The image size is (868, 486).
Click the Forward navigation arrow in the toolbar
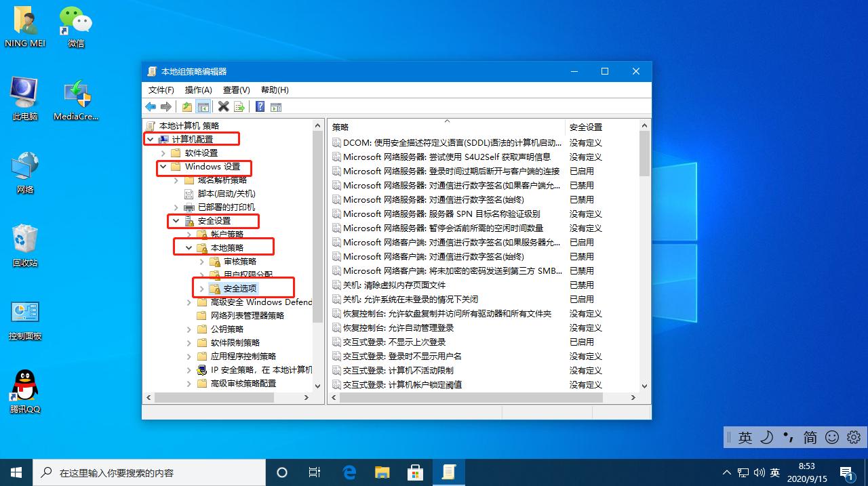(x=166, y=106)
